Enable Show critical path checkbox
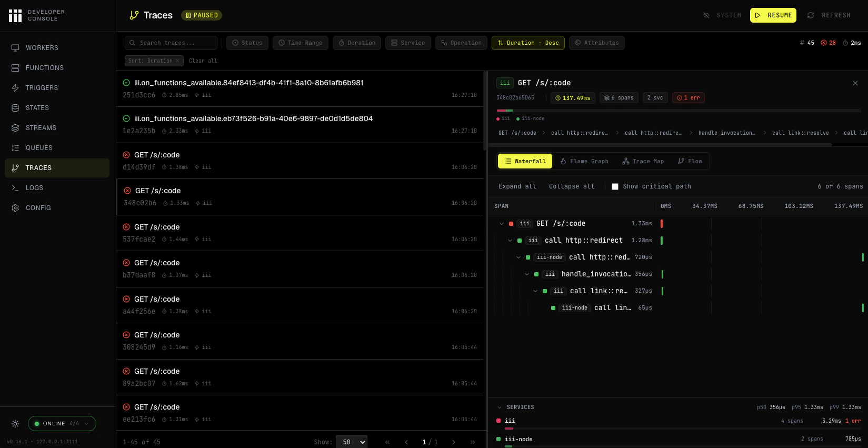 615,186
